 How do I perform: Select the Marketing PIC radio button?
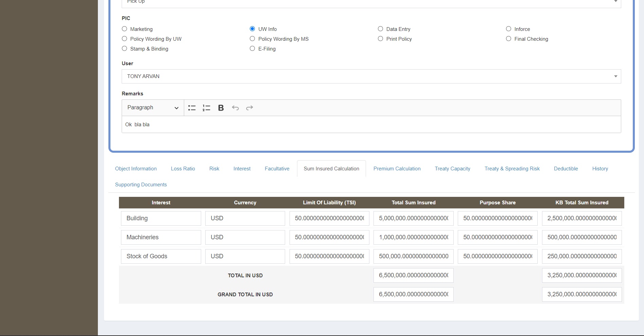(124, 29)
